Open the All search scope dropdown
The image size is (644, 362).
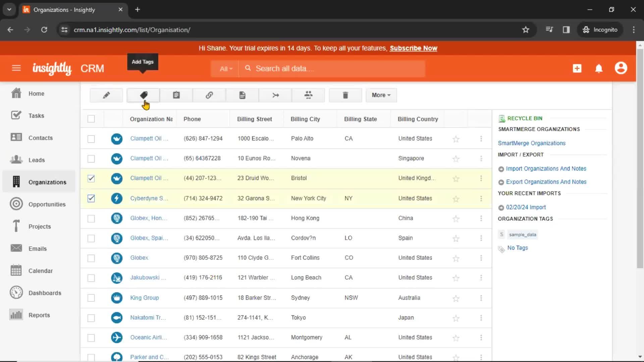coord(226,69)
